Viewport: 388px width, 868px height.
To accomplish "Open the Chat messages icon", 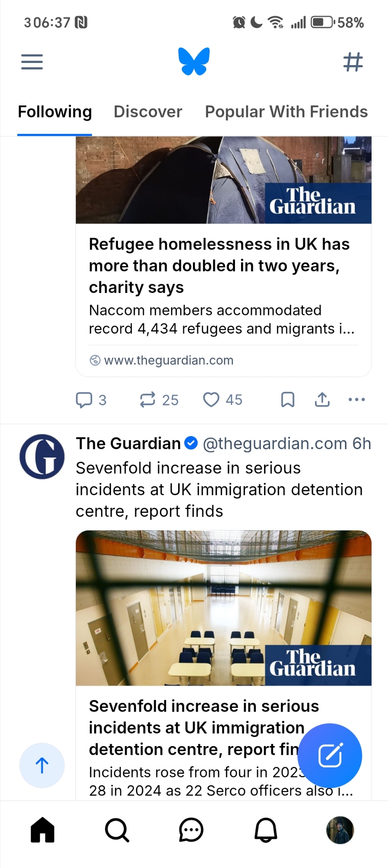I will [x=191, y=830].
